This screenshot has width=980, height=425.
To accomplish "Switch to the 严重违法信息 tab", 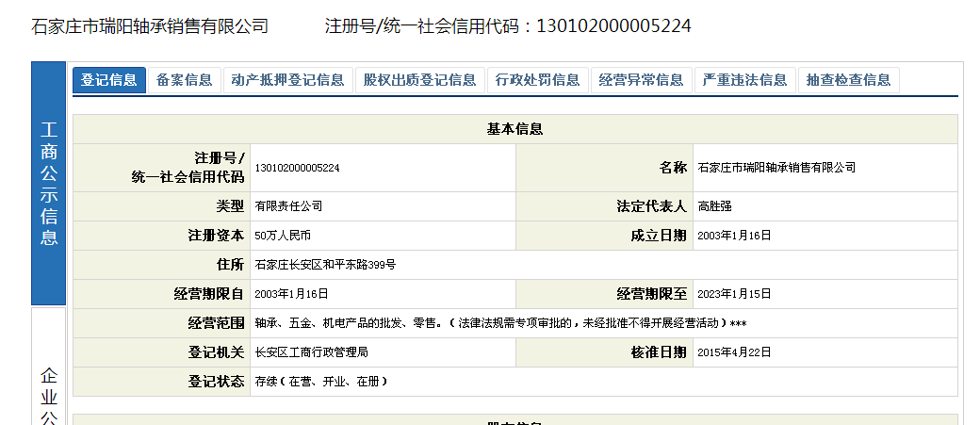I will pyautogui.click(x=744, y=80).
